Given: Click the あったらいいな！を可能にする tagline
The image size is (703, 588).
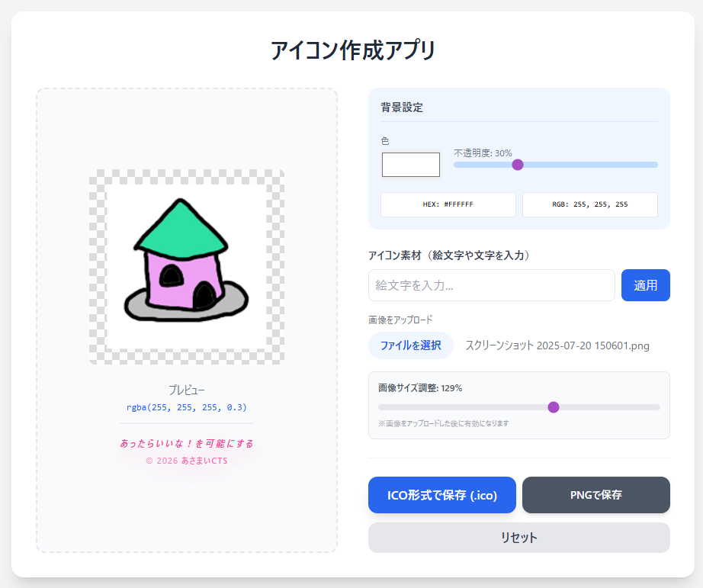Looking at the screenshot, I should coord(186,443).
